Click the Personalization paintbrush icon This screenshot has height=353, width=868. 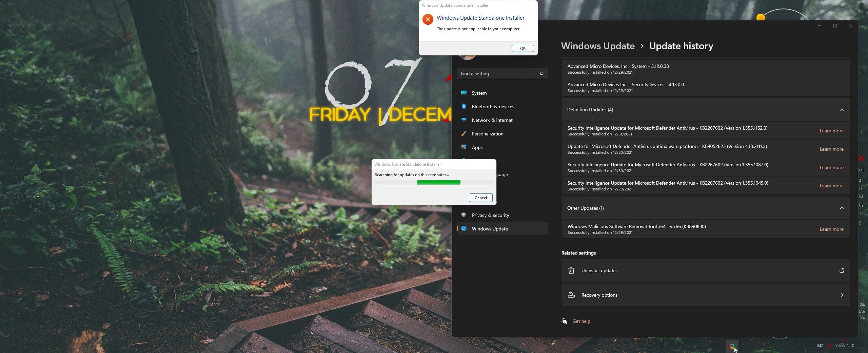pos(464,133)
